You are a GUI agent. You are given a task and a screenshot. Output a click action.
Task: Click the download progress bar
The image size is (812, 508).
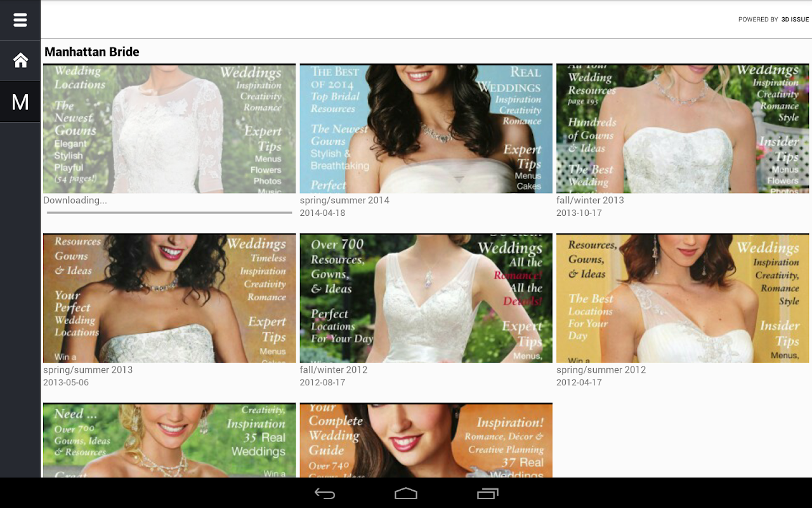coord(169,213)
